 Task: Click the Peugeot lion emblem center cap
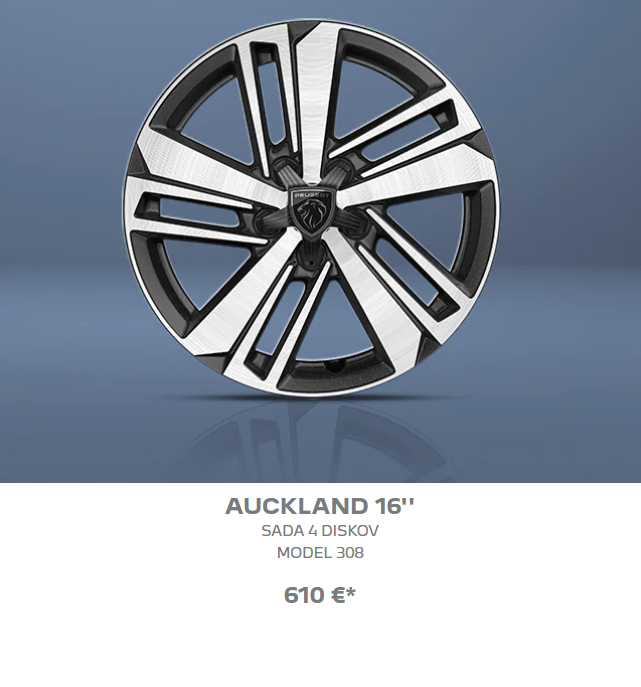(312, 213)
